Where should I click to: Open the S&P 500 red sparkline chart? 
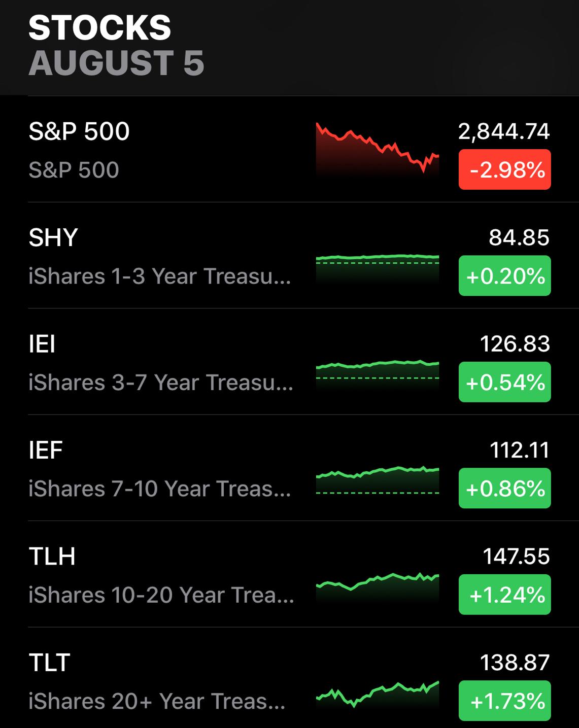[377, 148]
